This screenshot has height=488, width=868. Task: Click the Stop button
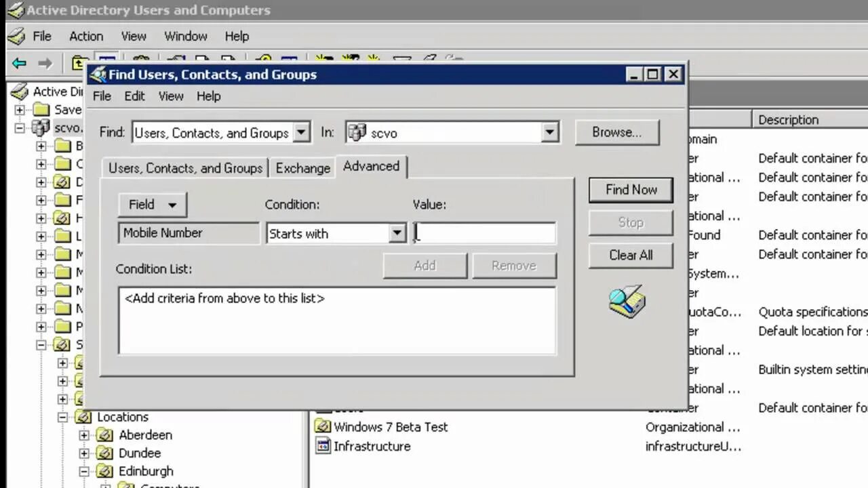point(631,222)
